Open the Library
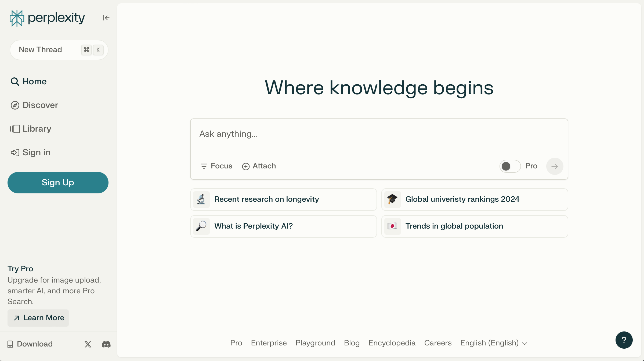This screenshot has width=644, height=361. 31,129
